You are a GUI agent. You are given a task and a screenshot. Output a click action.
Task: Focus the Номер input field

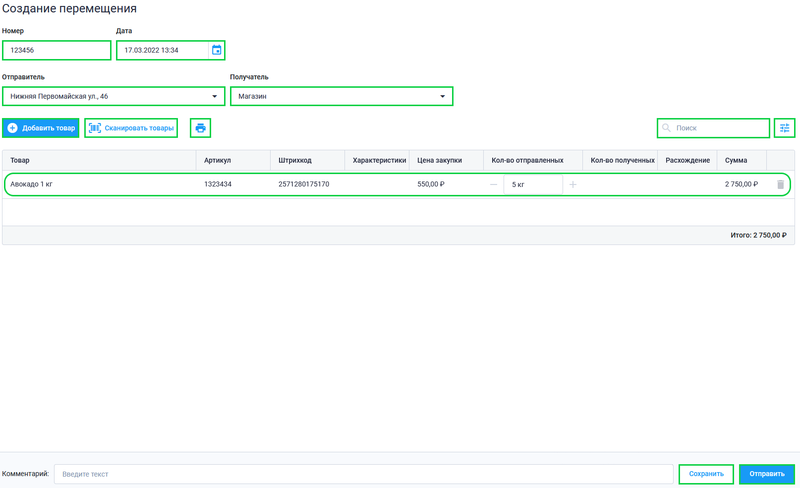click(x=57, y=50)
